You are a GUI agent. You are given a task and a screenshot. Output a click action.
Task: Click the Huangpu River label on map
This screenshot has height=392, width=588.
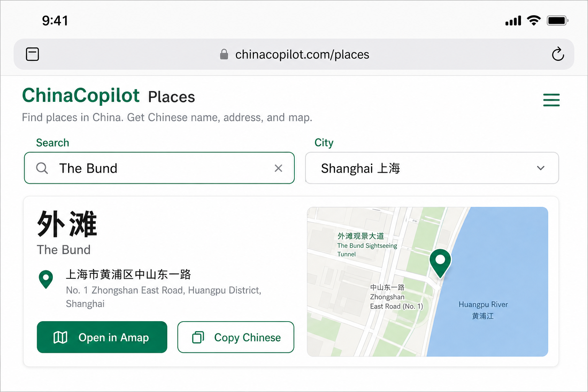483,305
